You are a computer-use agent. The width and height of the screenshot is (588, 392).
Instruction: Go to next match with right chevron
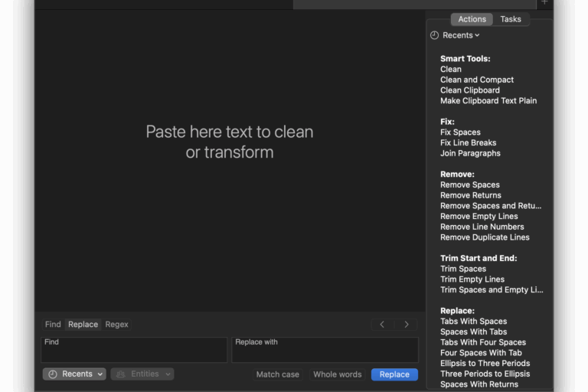coord(407,325)
